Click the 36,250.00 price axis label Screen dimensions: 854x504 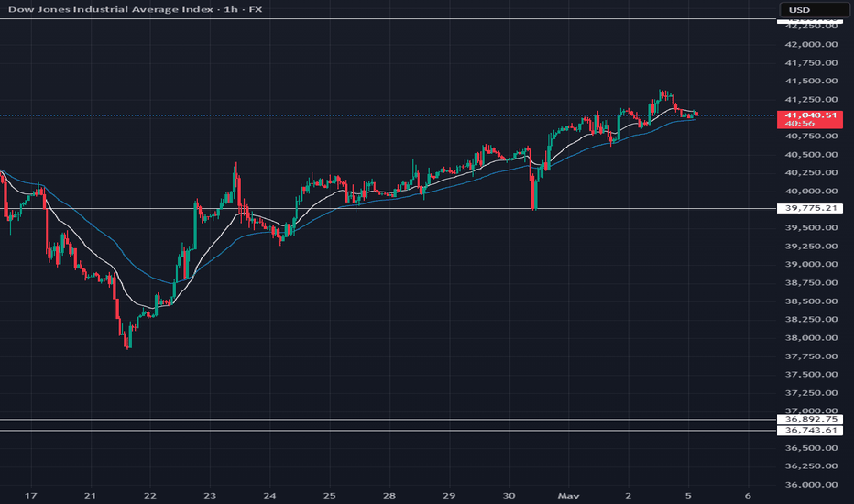(811, 466)
